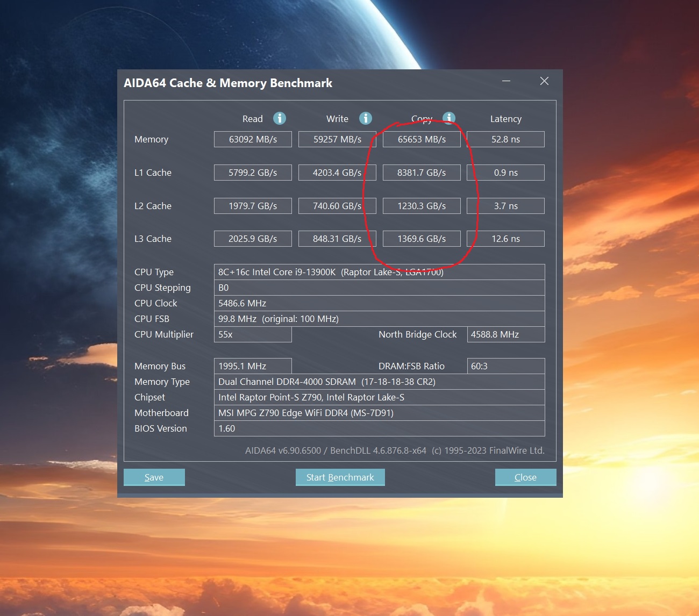Screen dimensions: 699x616
Task: Minimize the AIDA64 benchmark window
Action: (x=506, y=81)
